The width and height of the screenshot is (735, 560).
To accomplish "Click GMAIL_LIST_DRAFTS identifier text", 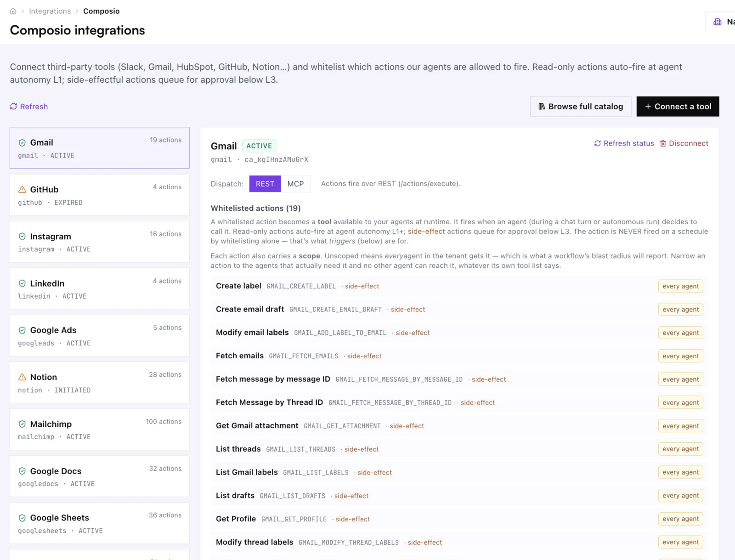I will click(293, 496).
